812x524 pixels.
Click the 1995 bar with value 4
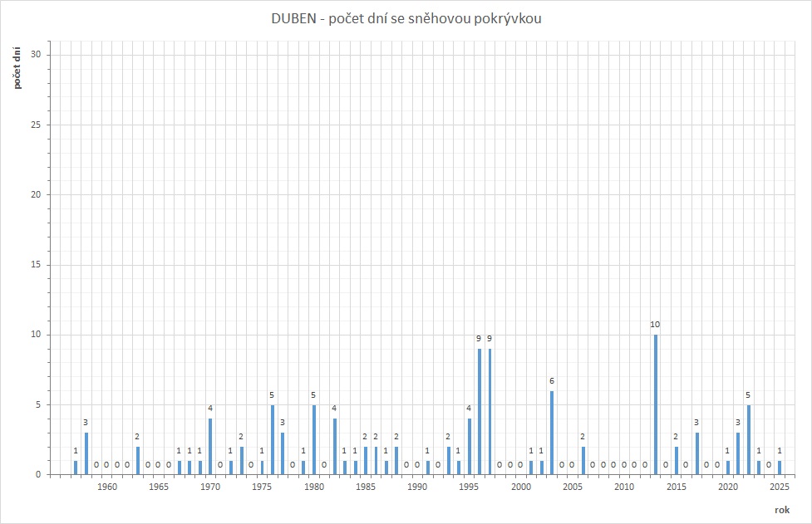click(x=470, y=447)
